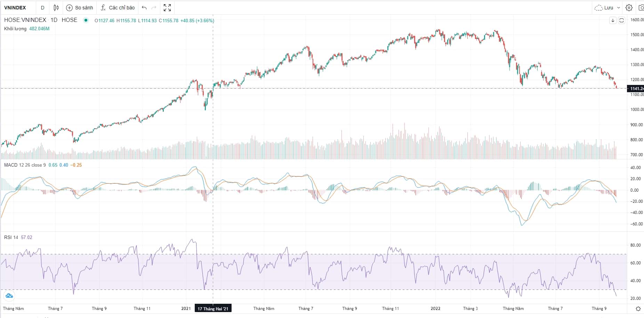This screenshot has height=318, width=644.
Task: Click the So sánh compare button
Action: click(80, 8)
